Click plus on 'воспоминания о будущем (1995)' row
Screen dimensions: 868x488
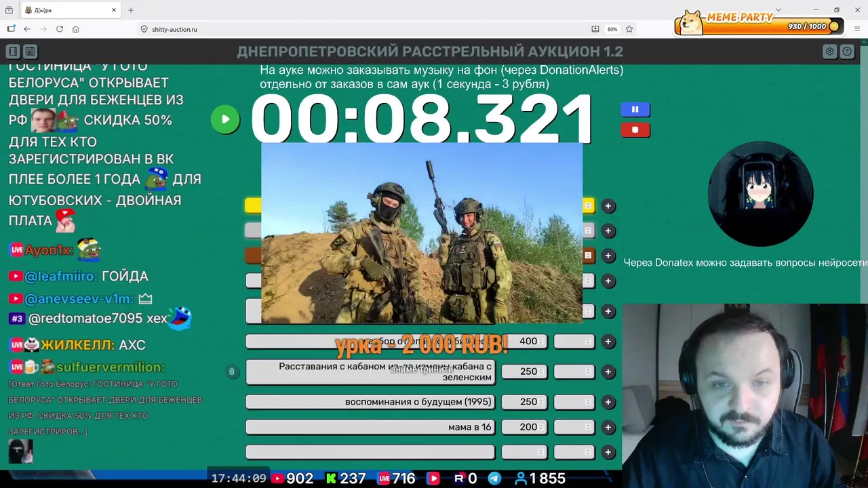click(x=608, y=402)
